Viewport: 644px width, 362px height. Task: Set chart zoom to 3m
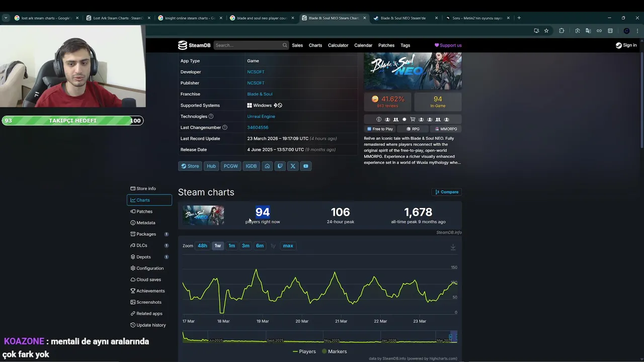[x=246, y=246]
